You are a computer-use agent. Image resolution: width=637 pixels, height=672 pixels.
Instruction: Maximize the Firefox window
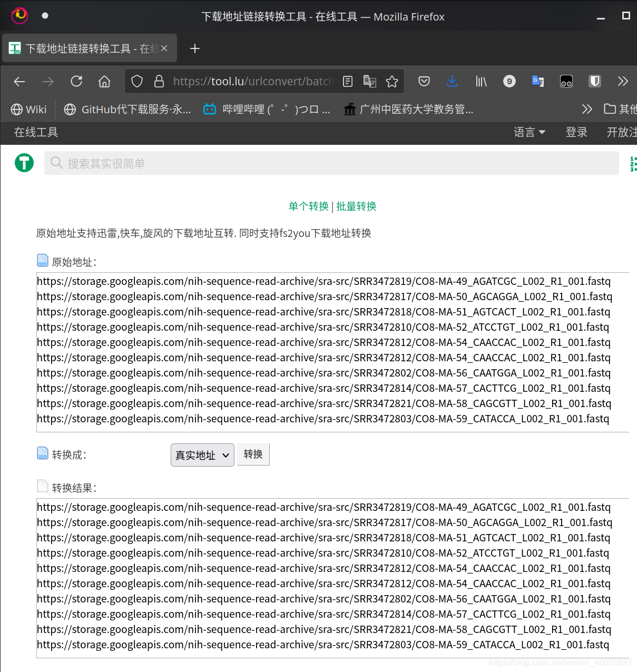pos(626,16)
